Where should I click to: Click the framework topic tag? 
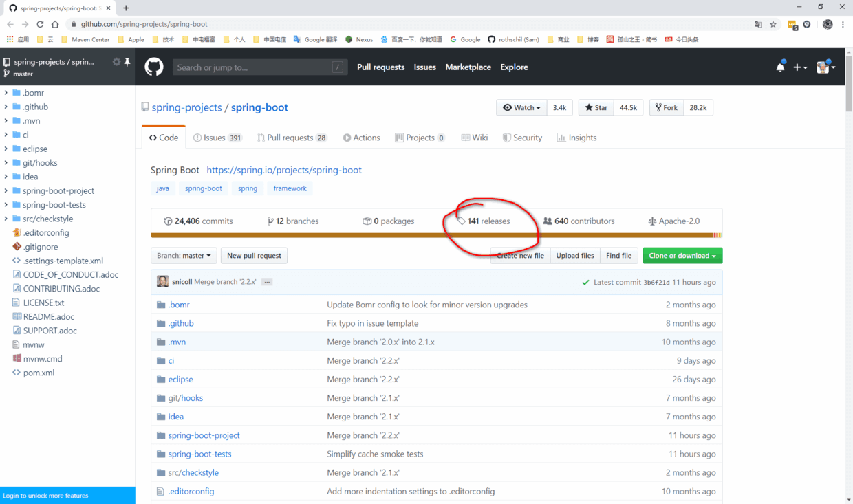coord(290,188)
